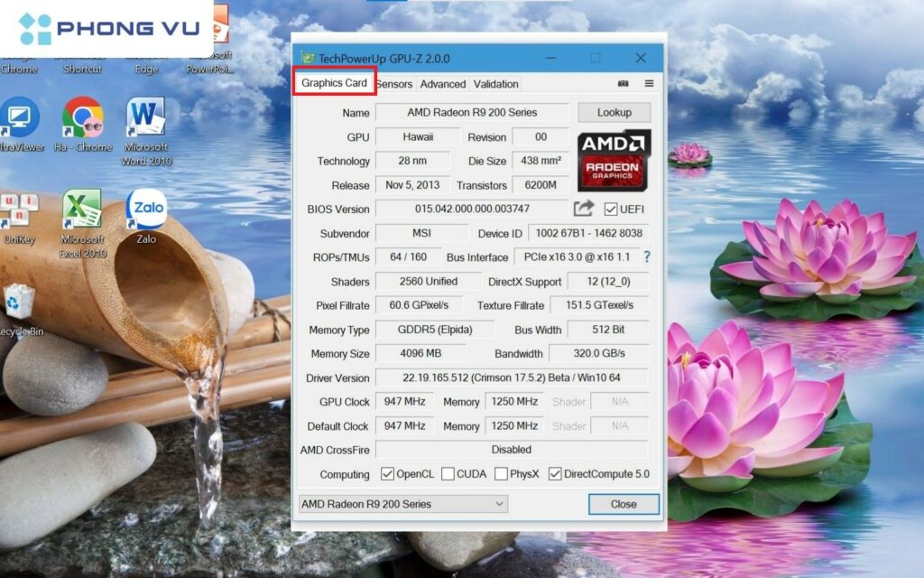Click the BIOS Version field
Screen dimensions: 924x578
coord(471,209)
